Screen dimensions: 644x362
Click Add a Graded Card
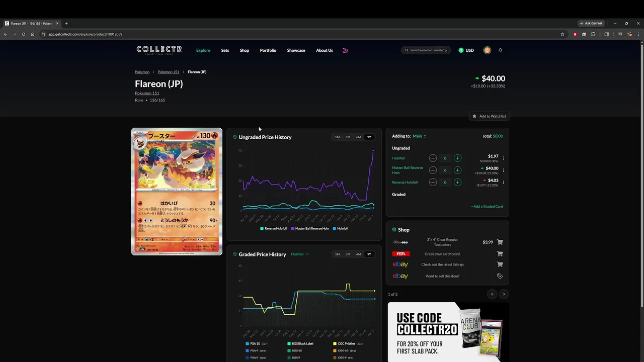coord(487,207)
